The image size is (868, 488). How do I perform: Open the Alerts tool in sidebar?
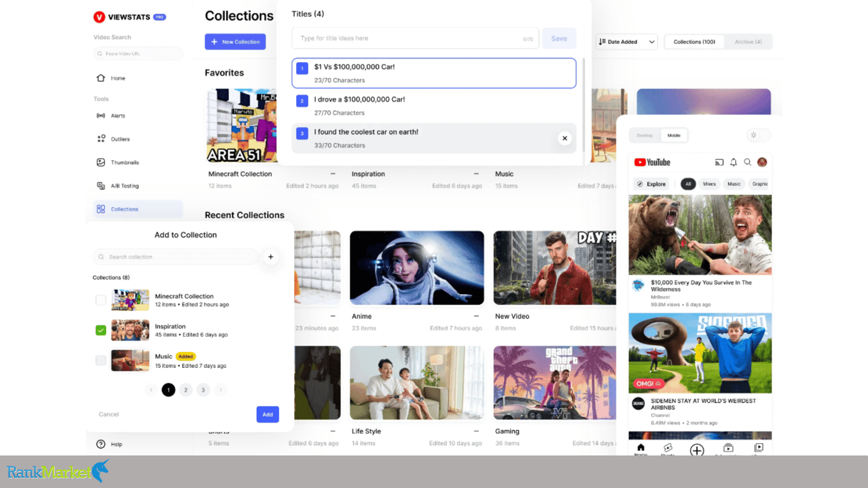click(x=111, y=116)
